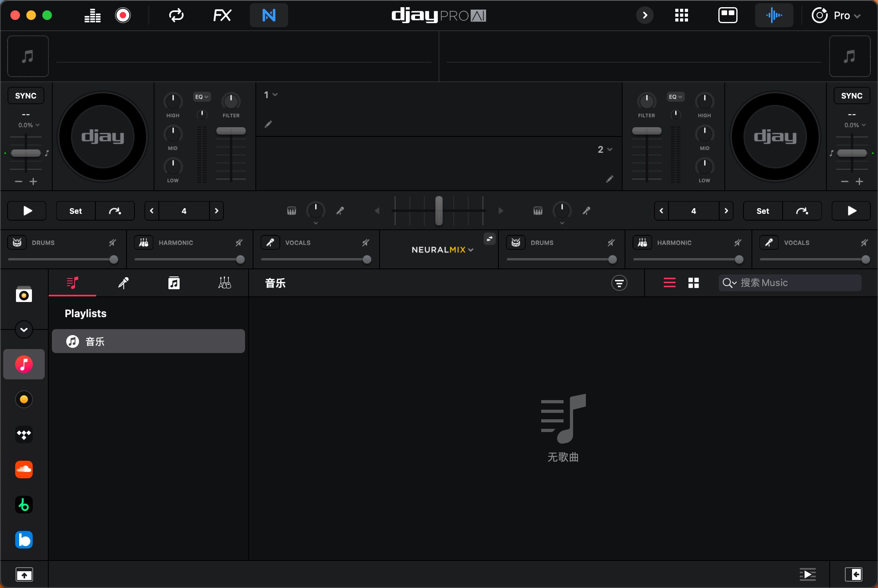Click the filter icon in music library
This screenshot has width=878, height=588.
(x=619, y=283)
